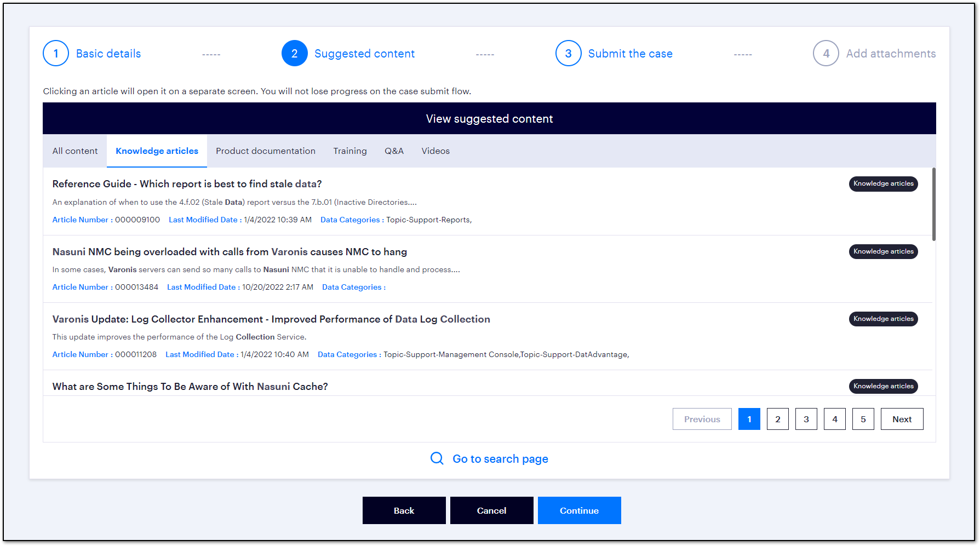This screenshot has width=980, height=546.
Task: Click the Knowledge articles badge on Nasuni NMC article
Action: coord(883,251)
